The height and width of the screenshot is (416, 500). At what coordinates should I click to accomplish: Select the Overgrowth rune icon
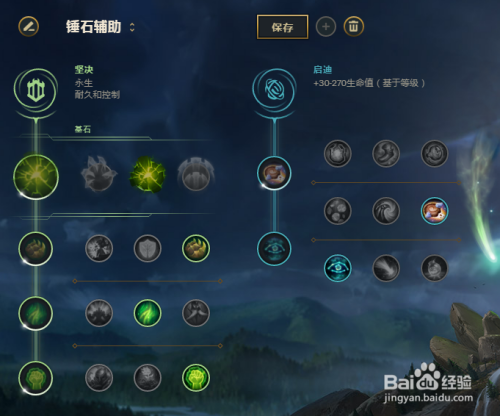[x=99, y=378]
